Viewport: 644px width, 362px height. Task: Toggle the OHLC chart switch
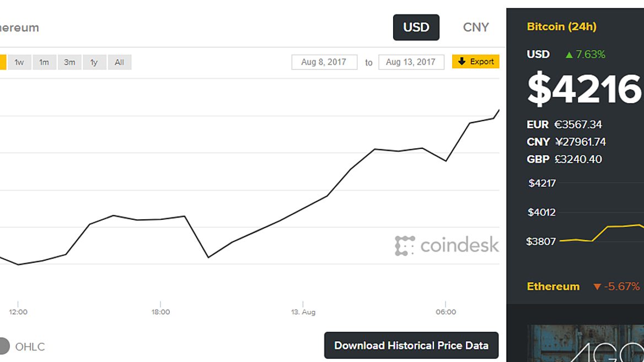(x=4, y=346)
